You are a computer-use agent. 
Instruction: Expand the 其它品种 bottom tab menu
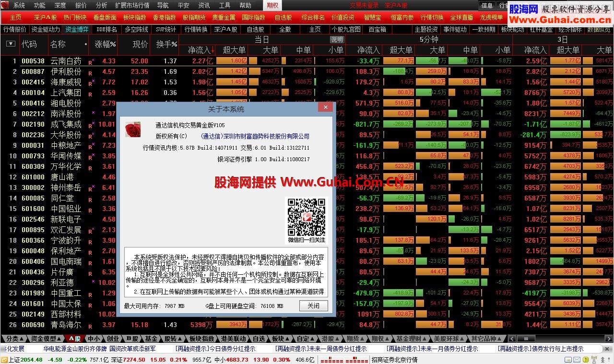pyautogui.click(x=486, y=339)
